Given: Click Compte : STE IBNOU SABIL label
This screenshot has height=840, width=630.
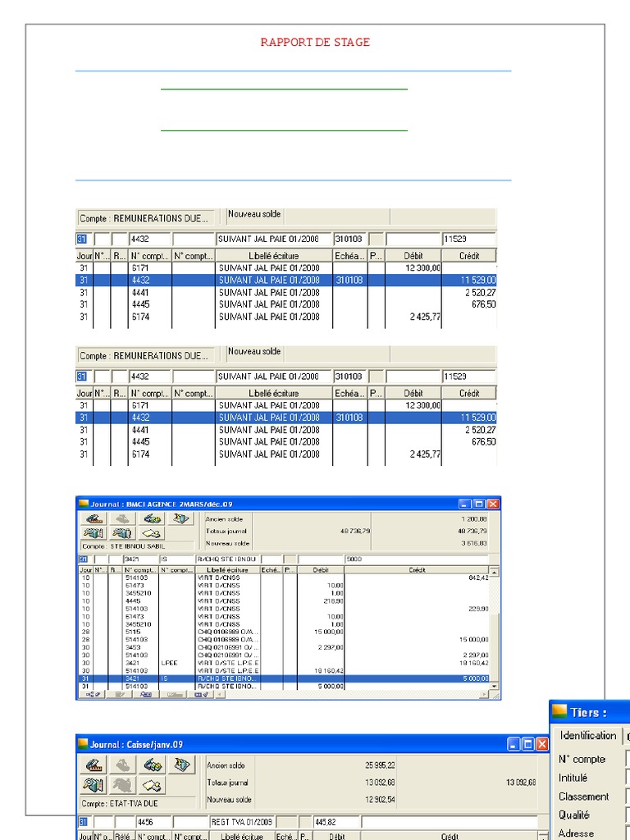Looking at the screenshot, I should 123,546.
